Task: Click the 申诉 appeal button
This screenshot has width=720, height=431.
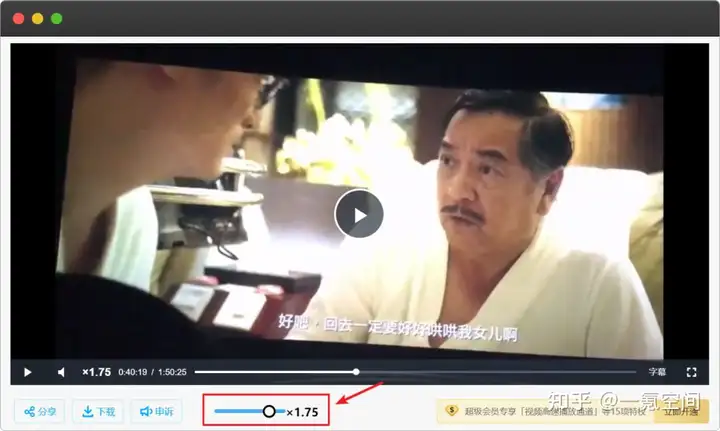Action: click(157, 411)
